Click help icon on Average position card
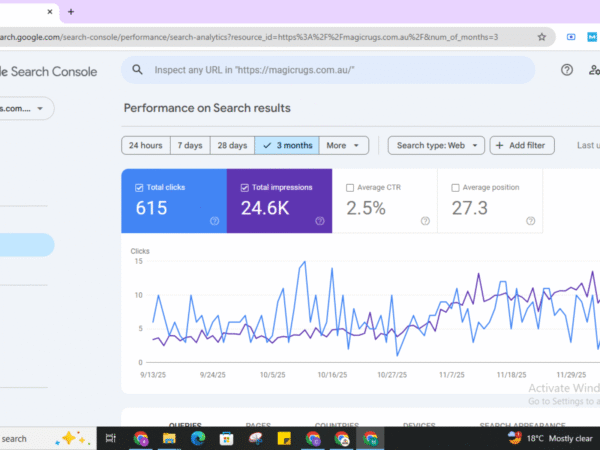600x450 pixels. click(x=530, y=221)
